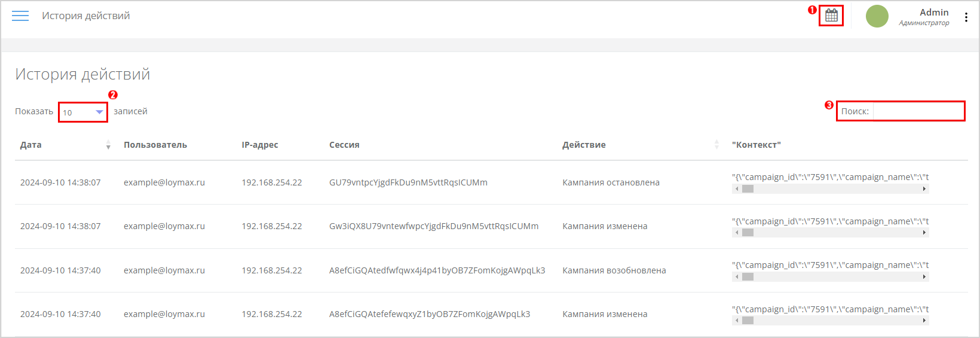The width and height of the screenshot is (980, 338).
Task: Click left scroll arrow in second context cell
Action: [737, 233]
